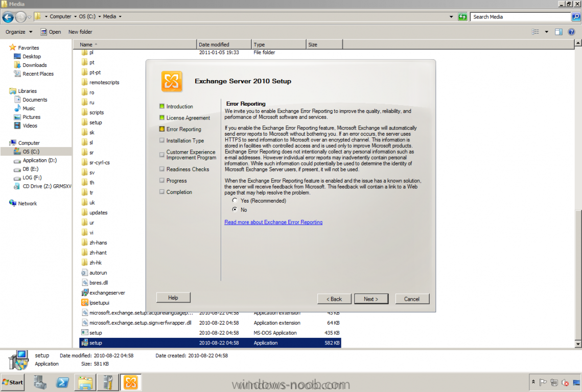Show hidden tray icons arrow

533,382
